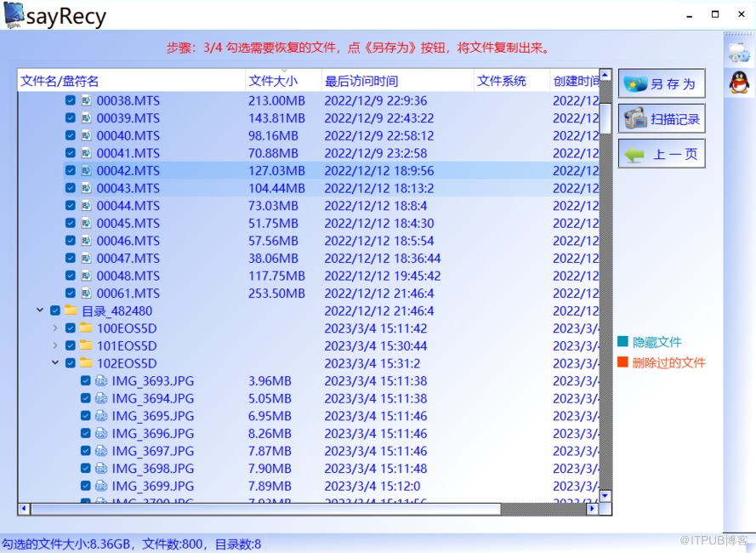
Task: Open the 扫描记录 scan records button
Action: (x=662, y=119)
